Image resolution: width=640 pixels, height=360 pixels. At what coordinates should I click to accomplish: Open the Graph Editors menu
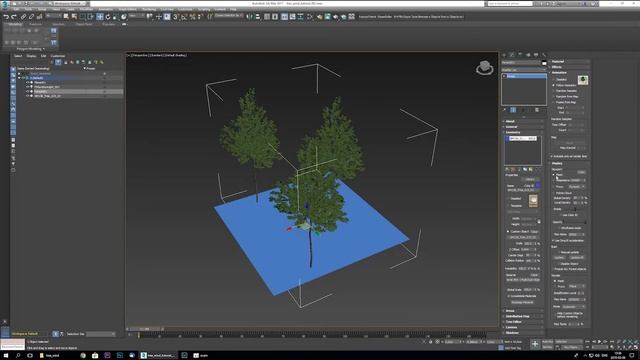tap(127, 9)
